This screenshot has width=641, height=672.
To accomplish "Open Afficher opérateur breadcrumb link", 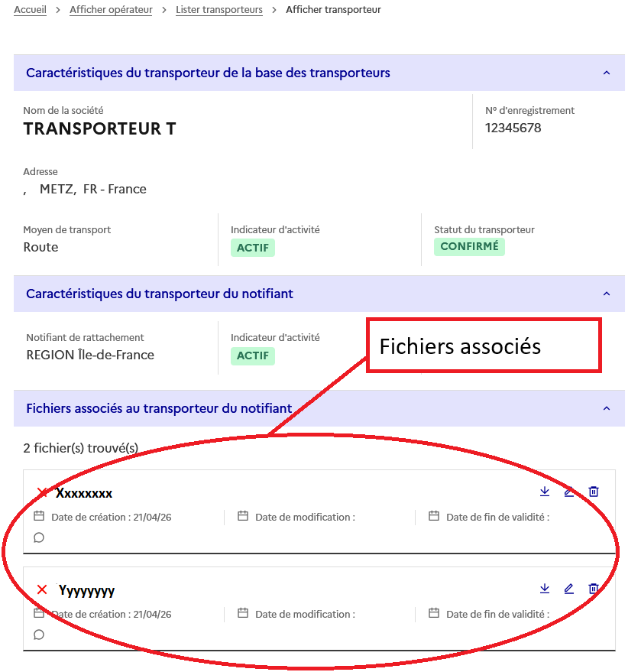I will [x=111, y=10].
